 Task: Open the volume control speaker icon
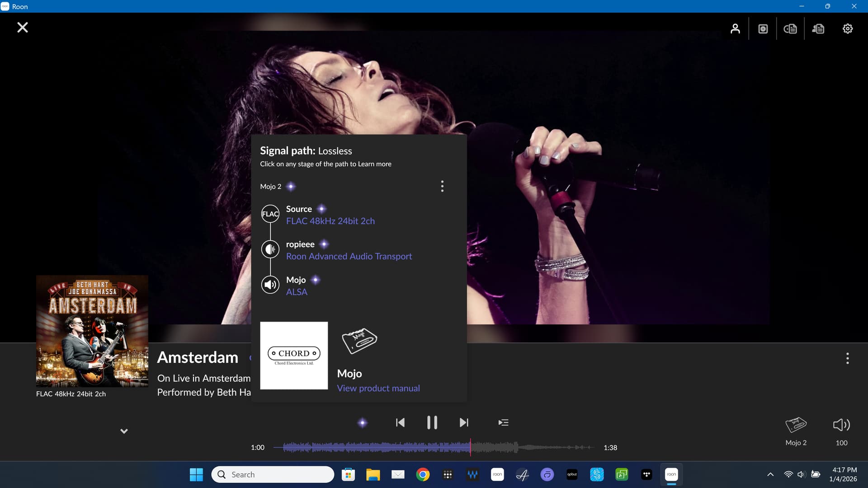841,425
